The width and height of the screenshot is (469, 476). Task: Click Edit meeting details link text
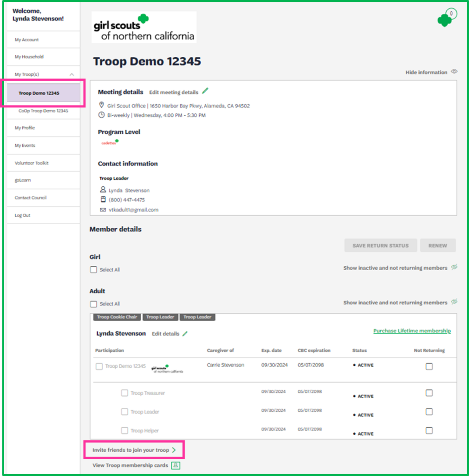click(173, 93)
